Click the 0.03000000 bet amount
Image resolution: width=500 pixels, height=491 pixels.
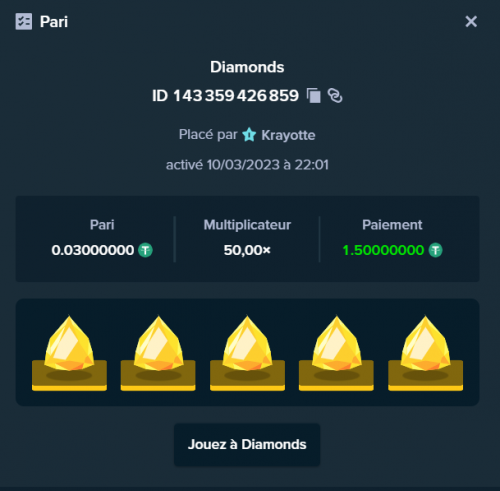93,250
